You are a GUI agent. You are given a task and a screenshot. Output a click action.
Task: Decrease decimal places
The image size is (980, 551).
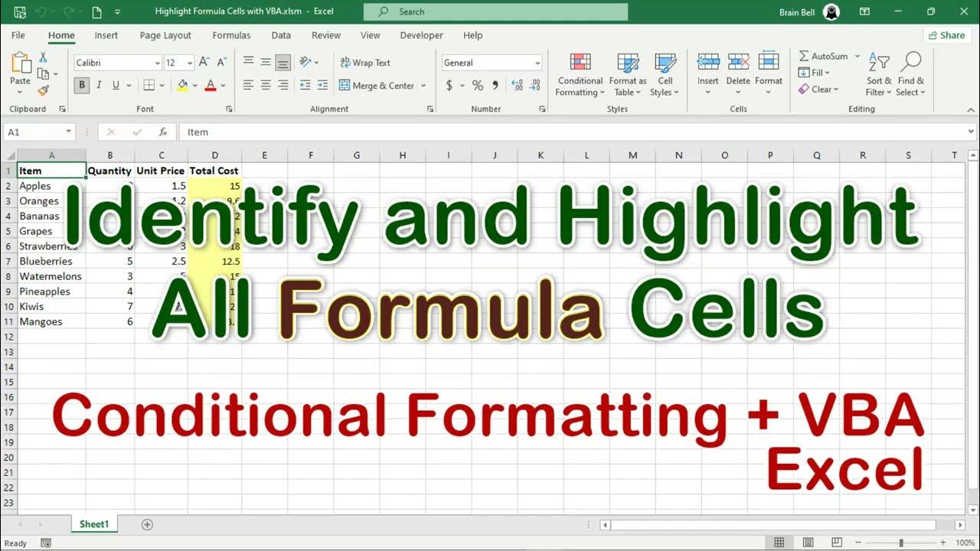click(x=535, y=86)
